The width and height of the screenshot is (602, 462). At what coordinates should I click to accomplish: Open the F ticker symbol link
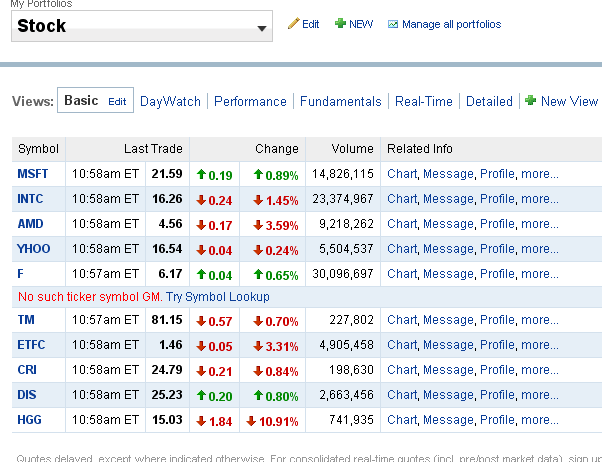click(x=20, y=273)
